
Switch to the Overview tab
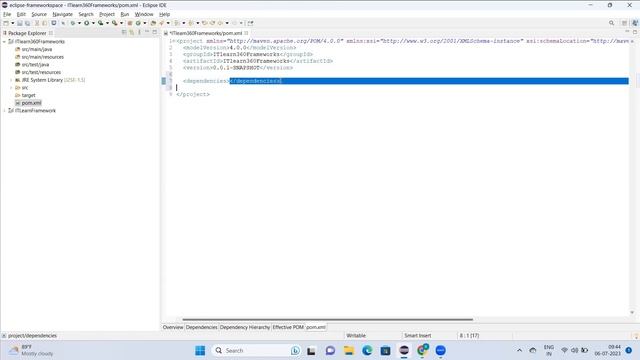(173, 327)
